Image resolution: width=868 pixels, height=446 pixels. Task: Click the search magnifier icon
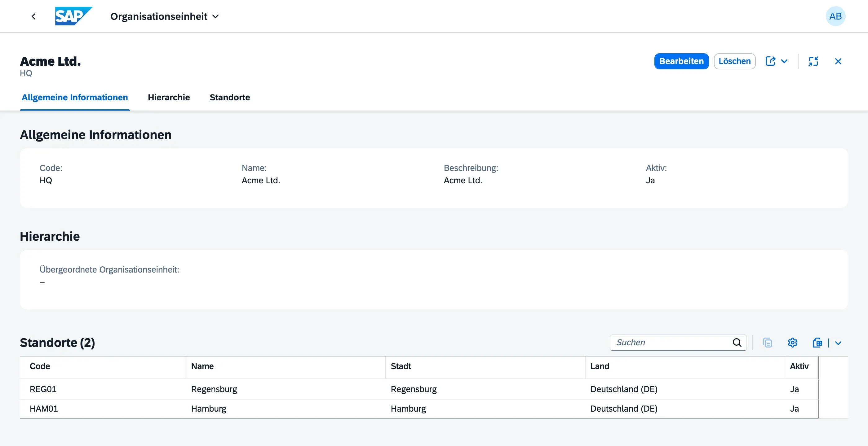[737, 342]
